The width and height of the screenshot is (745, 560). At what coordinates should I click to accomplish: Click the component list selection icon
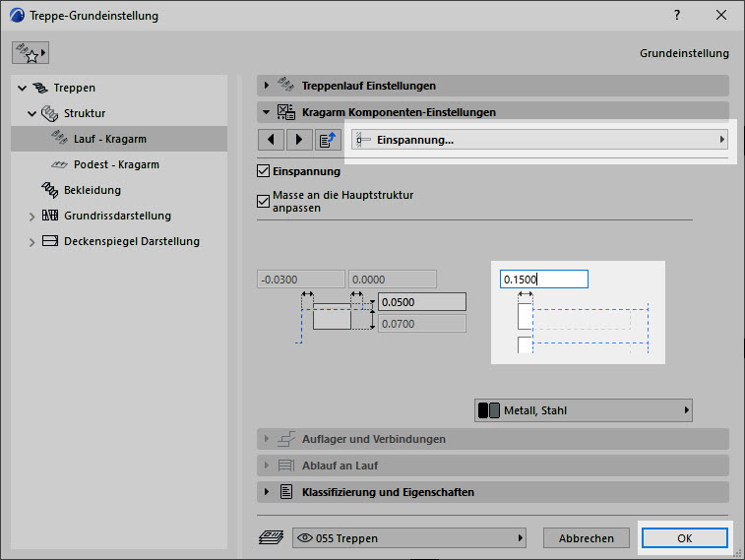[x=328, y=140]
